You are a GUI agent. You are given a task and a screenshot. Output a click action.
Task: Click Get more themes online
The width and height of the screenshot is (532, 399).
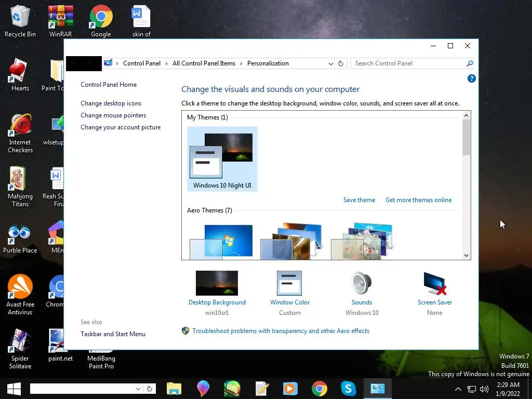coord(418,200)
